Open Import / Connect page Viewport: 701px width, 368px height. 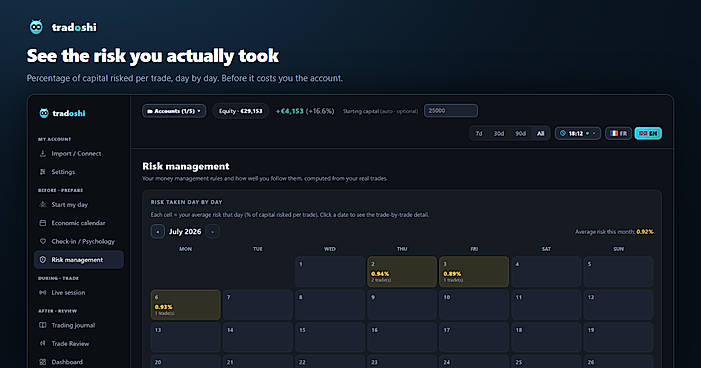tap(79, 153)
